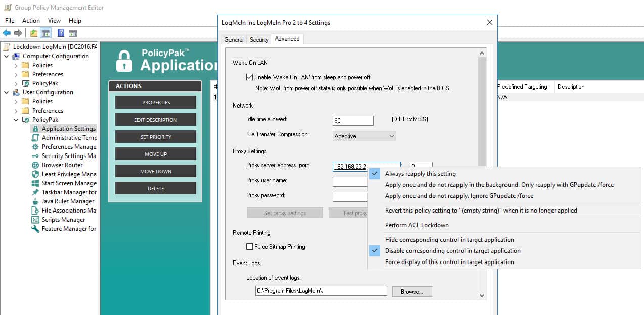
Task: Click the Location of event logs path field
Action: [x=321, y=291]
